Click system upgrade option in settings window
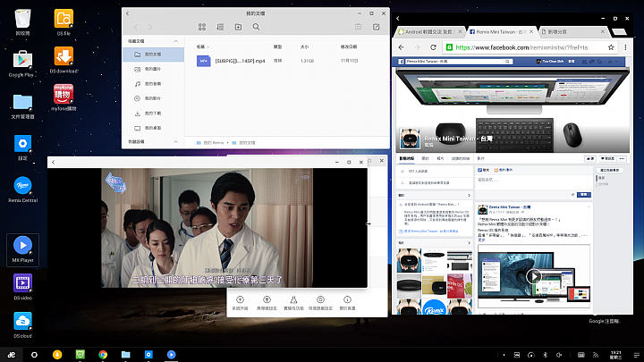Screen dimensions: 644x362 tap(241, 303)
